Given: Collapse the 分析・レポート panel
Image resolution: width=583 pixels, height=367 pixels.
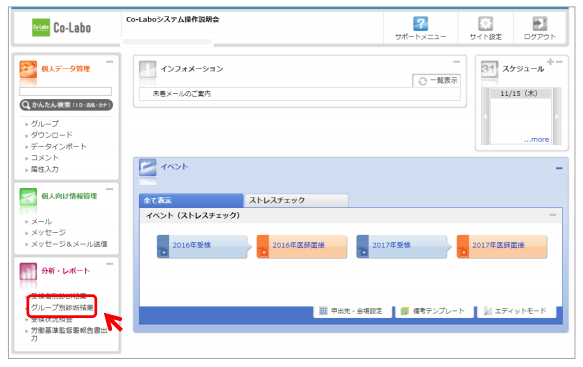Looking at the screenshot, I should pyautogui.click(x=109, y=264).
